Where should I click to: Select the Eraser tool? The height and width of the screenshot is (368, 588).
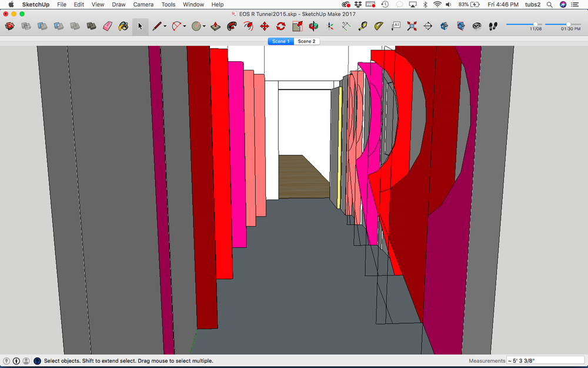click(108, 26)
